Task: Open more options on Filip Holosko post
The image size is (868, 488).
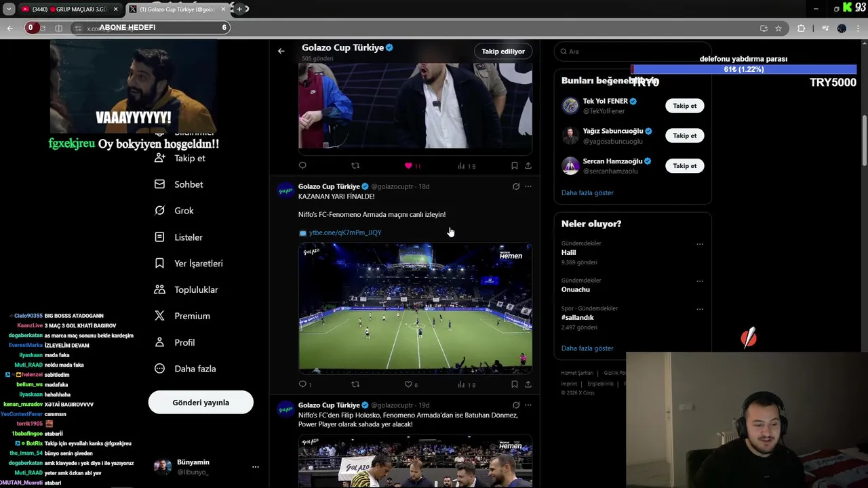Action: tap(528, 405)
